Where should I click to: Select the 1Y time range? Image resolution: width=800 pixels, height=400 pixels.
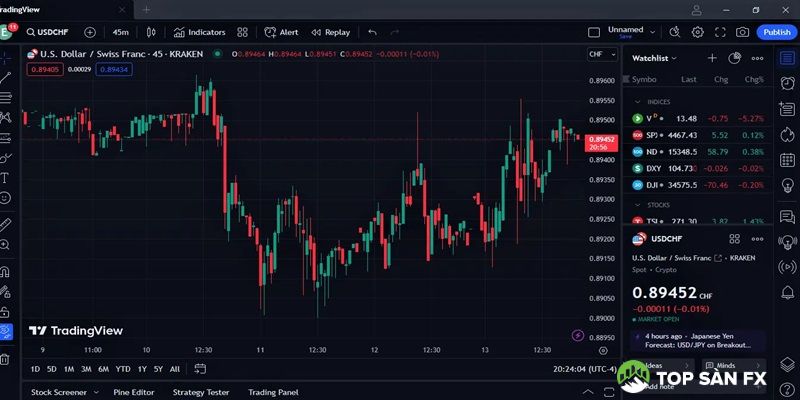(141, 369)
